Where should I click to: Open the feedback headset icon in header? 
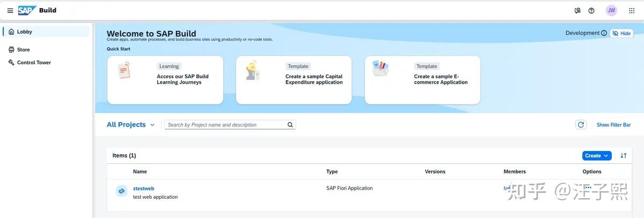577,11
